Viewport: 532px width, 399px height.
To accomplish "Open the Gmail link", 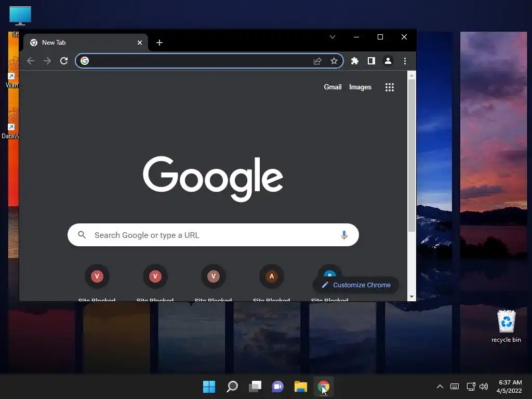I will pos(332,87).
